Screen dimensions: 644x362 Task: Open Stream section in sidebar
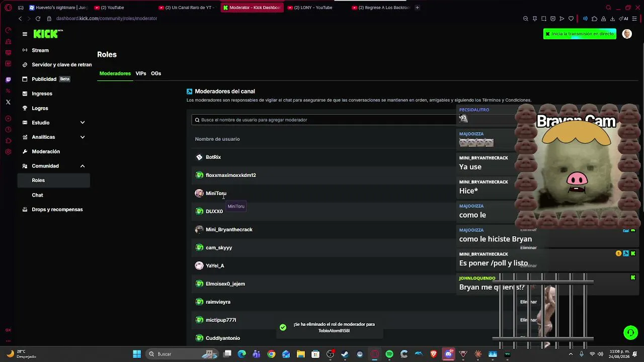pyautogui.click(x=40, y=50)
